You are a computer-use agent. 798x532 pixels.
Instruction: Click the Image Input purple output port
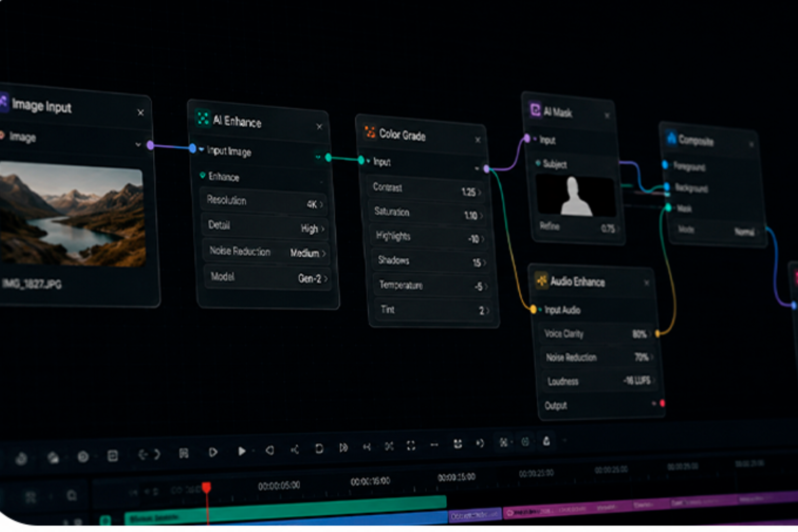tap(150, 145)
